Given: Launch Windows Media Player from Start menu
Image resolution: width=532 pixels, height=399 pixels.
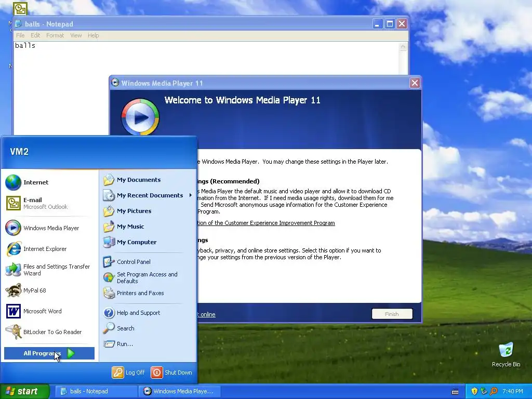Looking at the screenshot, I should click(49, 228).
